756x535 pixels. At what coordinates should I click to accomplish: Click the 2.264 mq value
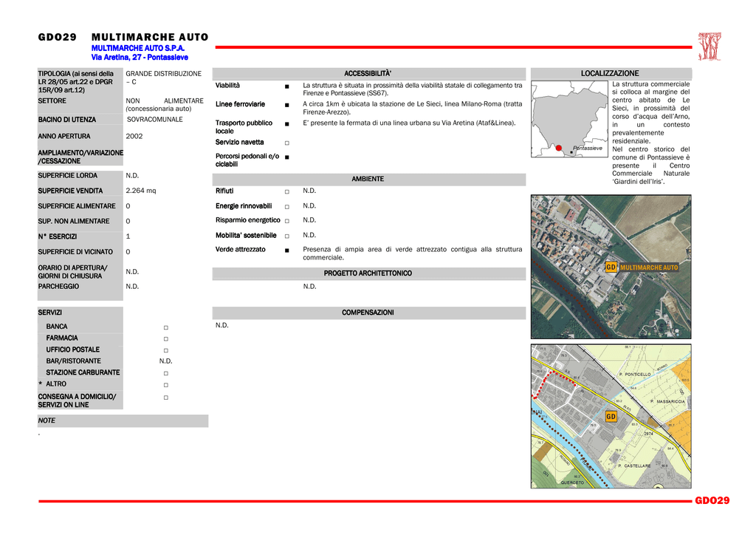pyautogui.click(x=141, y=191)
